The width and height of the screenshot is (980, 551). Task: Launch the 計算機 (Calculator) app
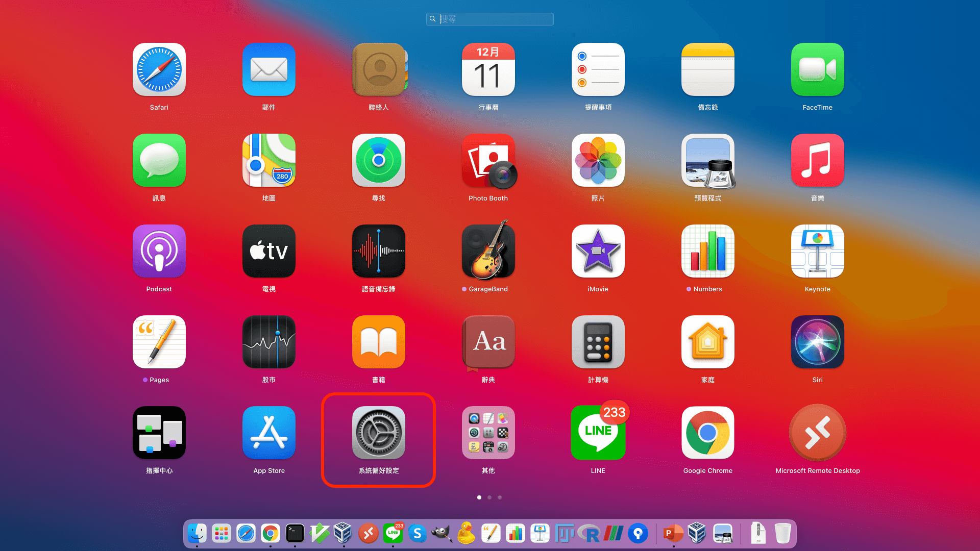598,342
